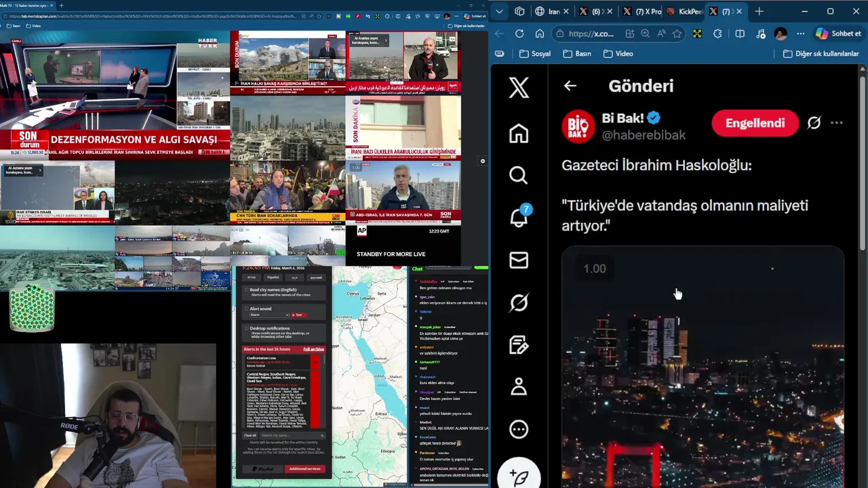Viewport: 868px width, 488px height.
Task: Open Edge profile avatar in right window
Action: point(781,33)
